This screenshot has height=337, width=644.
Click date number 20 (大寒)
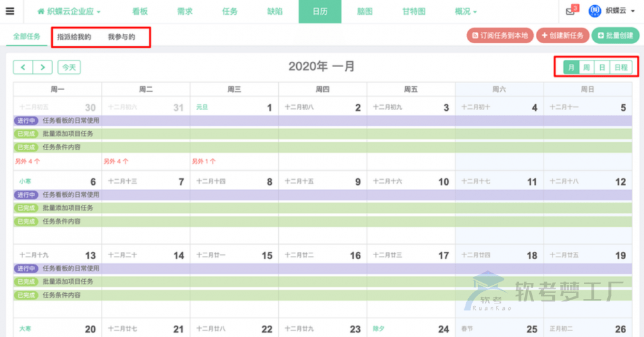90,329
